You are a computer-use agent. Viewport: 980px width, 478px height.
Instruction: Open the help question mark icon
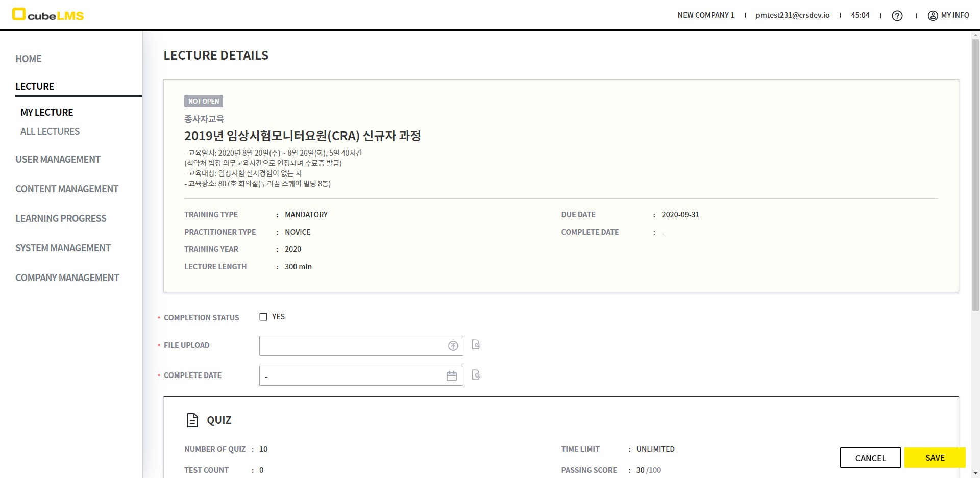[x=897, y=16]
